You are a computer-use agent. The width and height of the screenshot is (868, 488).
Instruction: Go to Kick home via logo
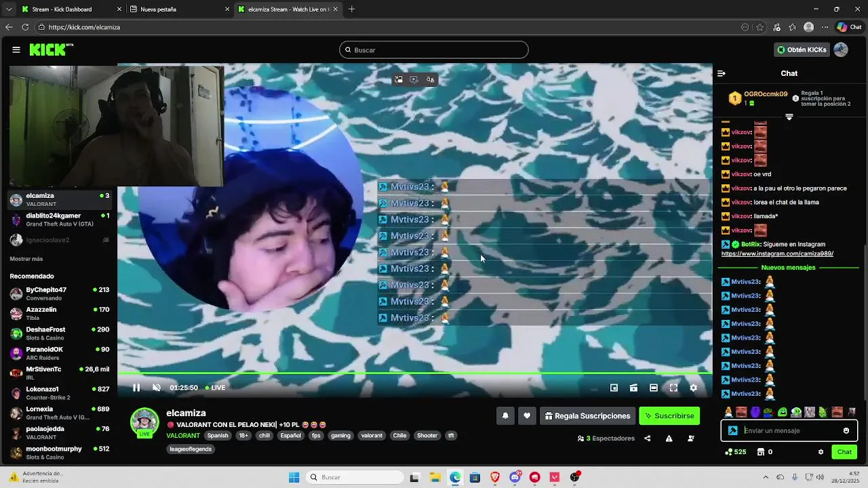coord(51,49)
